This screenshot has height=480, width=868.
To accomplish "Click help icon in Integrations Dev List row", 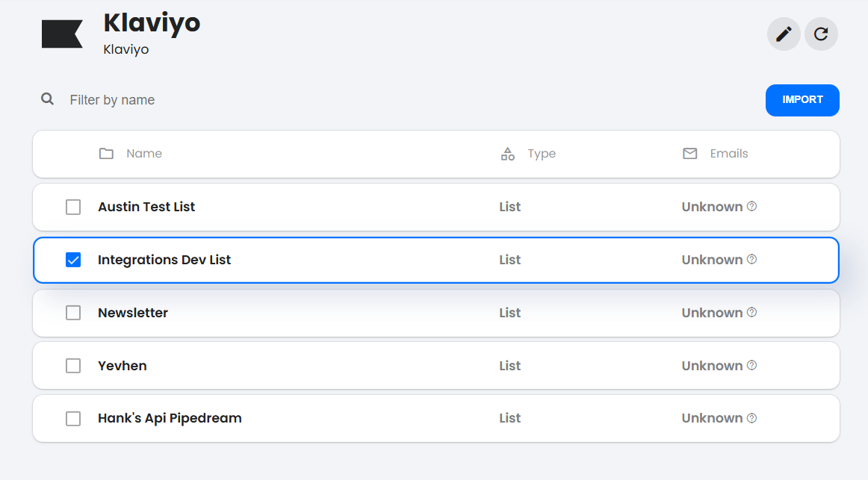I will click(751, 259).
